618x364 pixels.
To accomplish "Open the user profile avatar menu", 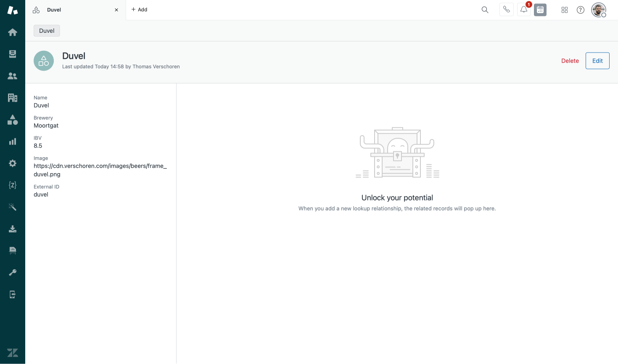I will [x=599, y=10].
